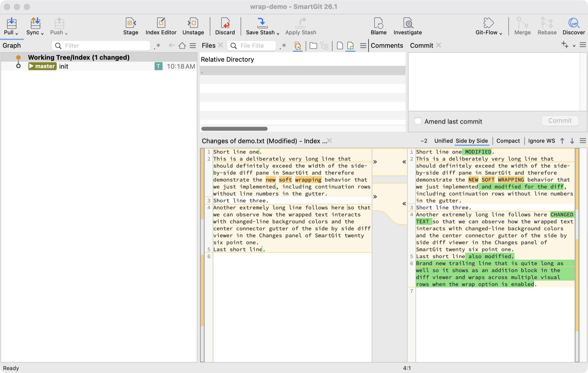Toggle regex mode for the Graph filter
The height and width of the screenshot is (373, 588).
click(157, 45)
